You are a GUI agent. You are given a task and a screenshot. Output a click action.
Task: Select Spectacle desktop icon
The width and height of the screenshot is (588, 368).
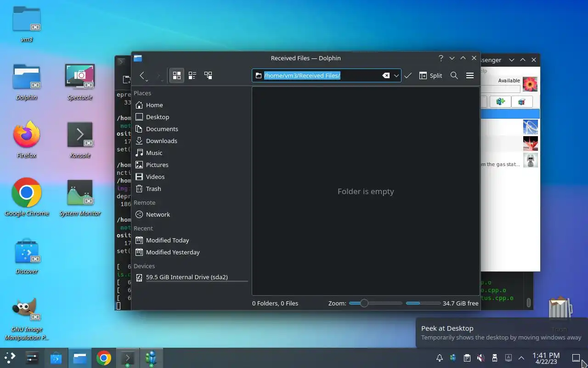coord(80,82)
